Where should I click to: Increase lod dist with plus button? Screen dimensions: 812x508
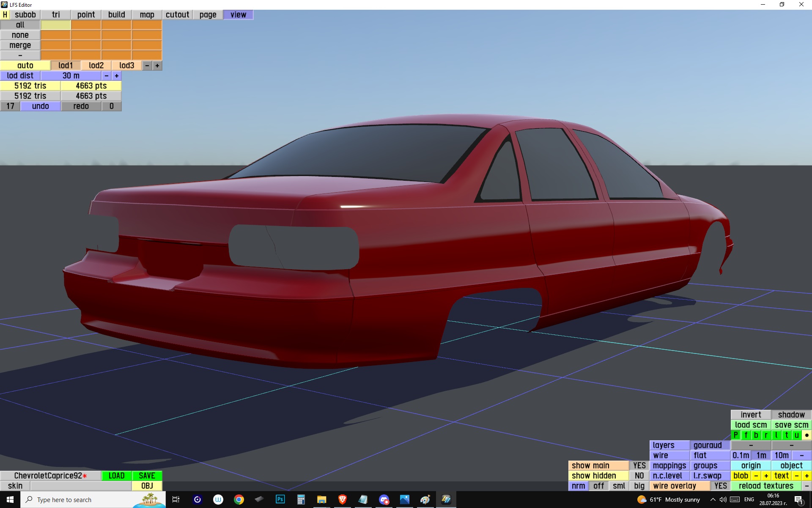click(x=117, y=76)
